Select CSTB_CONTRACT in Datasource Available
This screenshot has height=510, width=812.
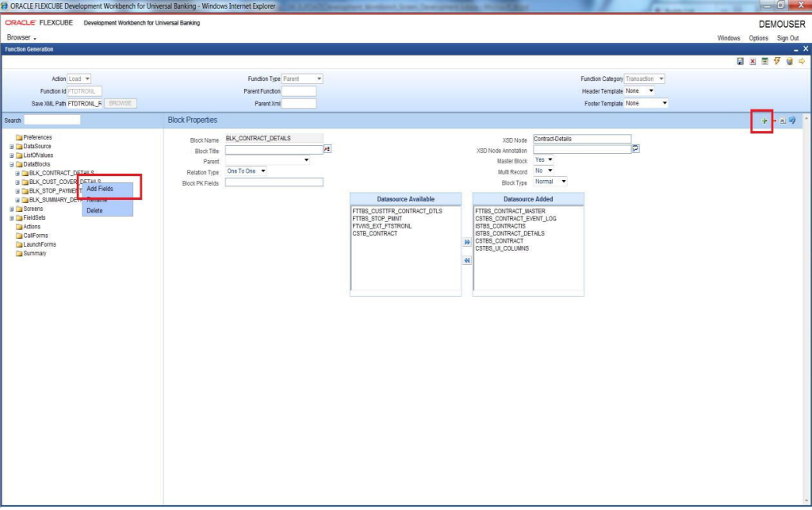click(x=375, y=233)
